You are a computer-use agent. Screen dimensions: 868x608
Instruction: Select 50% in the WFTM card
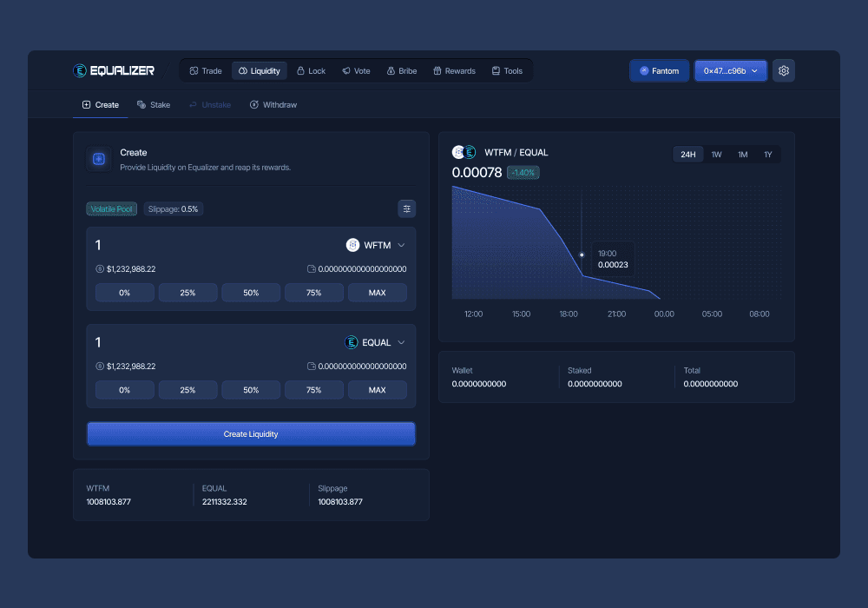pos(251,293)
